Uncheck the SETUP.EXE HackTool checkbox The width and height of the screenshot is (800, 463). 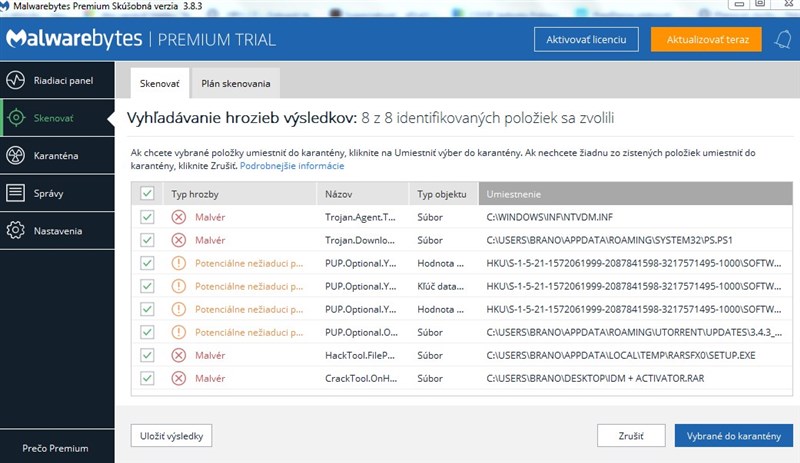(147, 355)
